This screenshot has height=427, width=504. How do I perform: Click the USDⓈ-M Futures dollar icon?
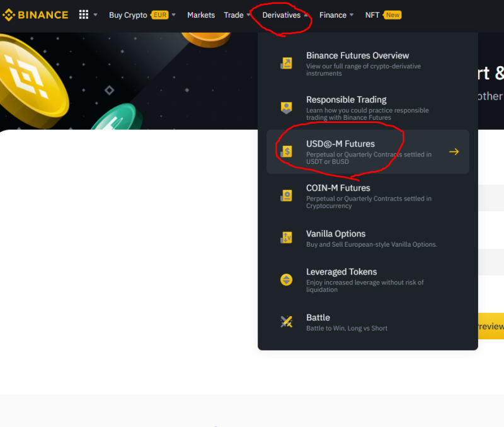(286, 151)
